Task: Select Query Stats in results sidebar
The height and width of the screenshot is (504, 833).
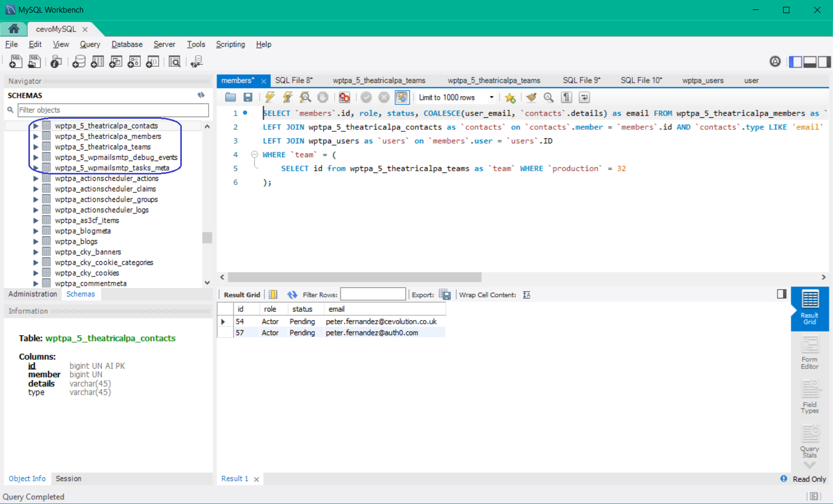Action: 810,441
